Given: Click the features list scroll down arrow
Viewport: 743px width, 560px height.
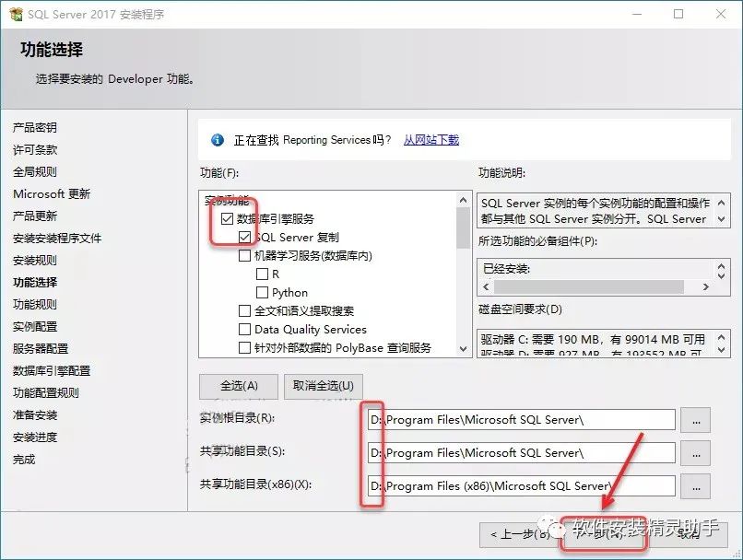Looking at the screenshot, I should 464,349.
